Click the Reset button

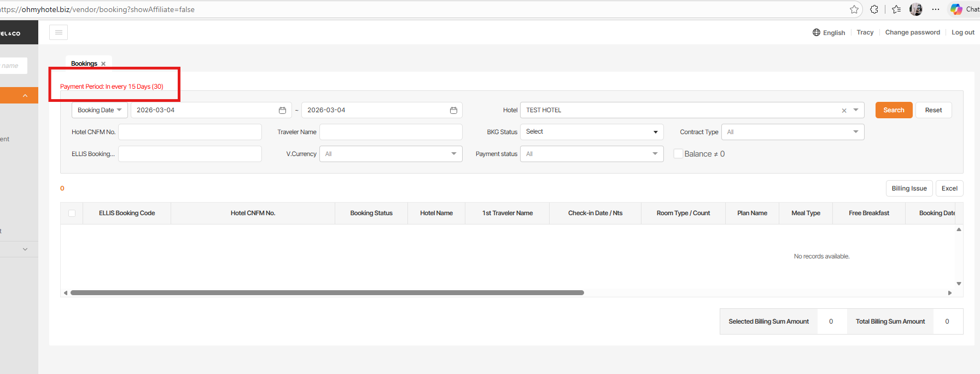(934, 110)
